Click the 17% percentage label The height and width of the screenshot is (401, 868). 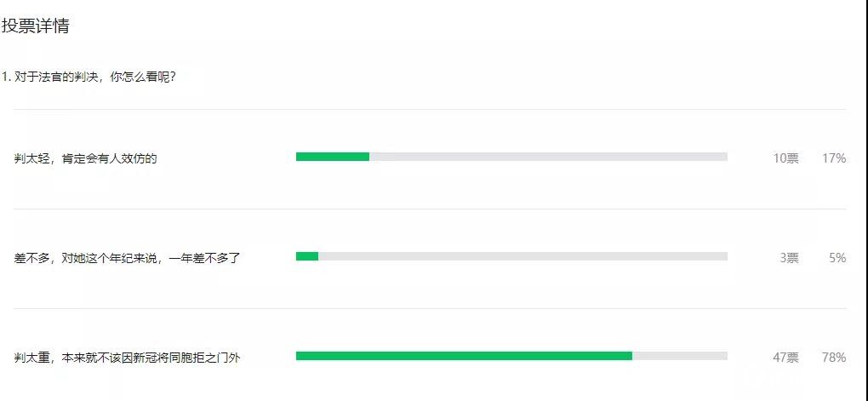pos(834,158)
